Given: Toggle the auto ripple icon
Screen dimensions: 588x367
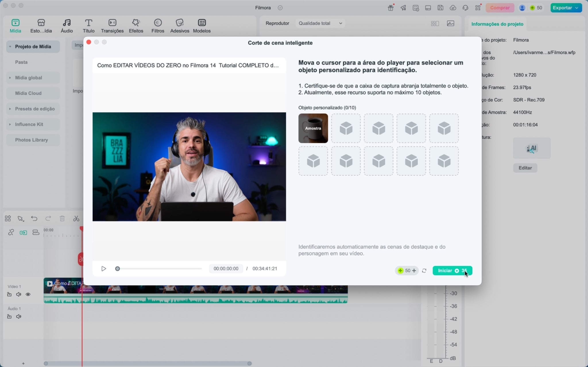Looking at the screenshot, I should pyautogui.click(x=23, y=232).
